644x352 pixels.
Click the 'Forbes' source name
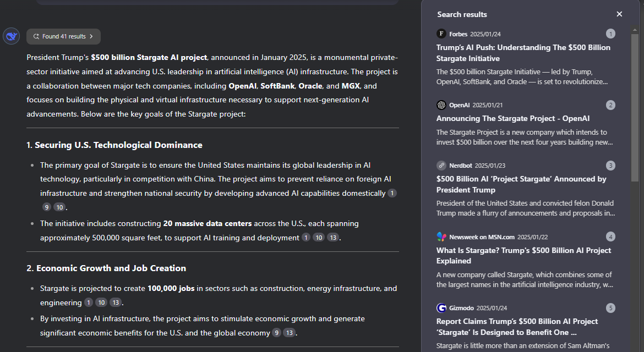459,34
